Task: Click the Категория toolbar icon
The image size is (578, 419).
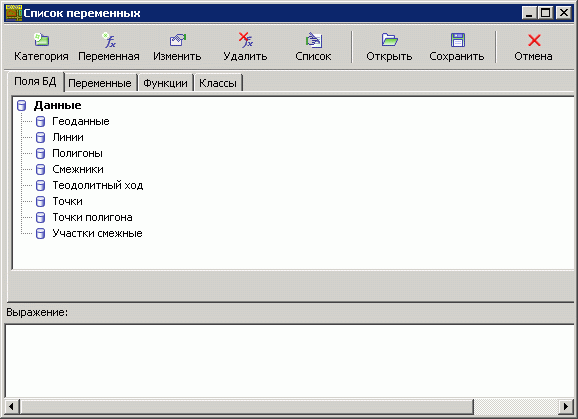Action: click(x=41, y=40)
